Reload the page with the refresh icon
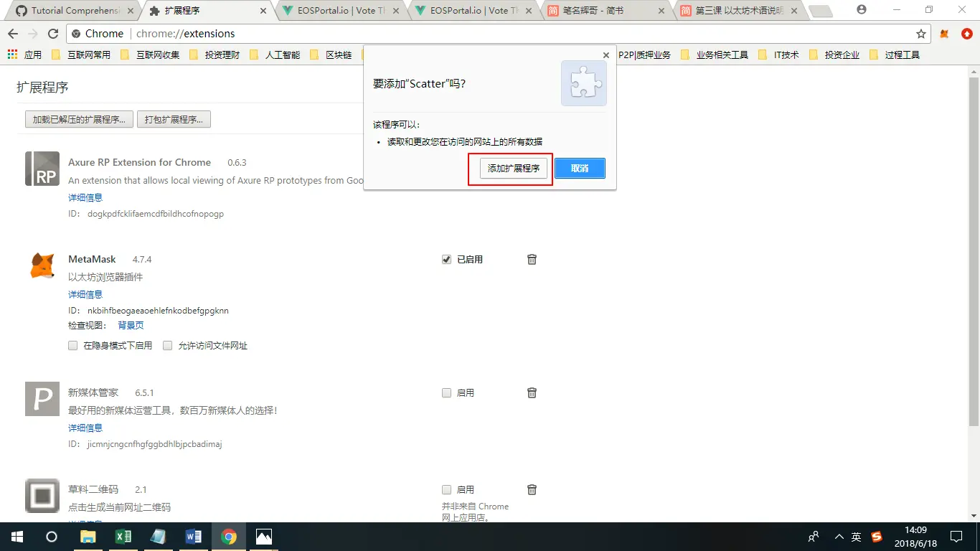 pyautogui.click(x=52, y=34)
